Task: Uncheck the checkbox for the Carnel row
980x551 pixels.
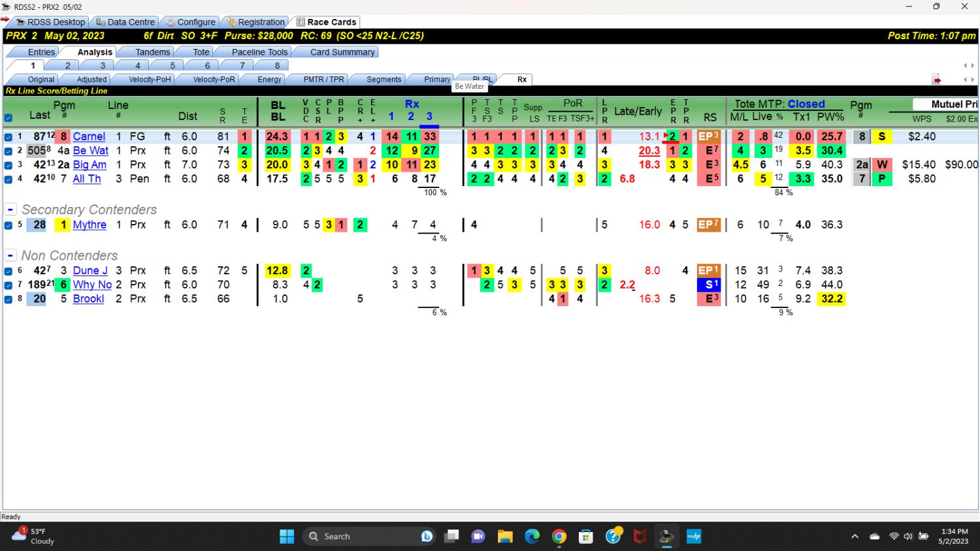Action: click(8, 137)
